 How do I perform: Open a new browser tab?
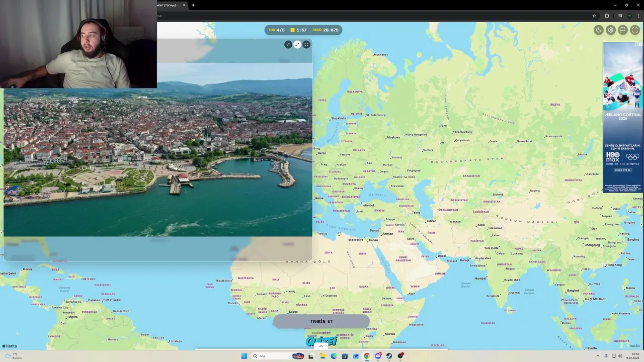pos(193,5)
